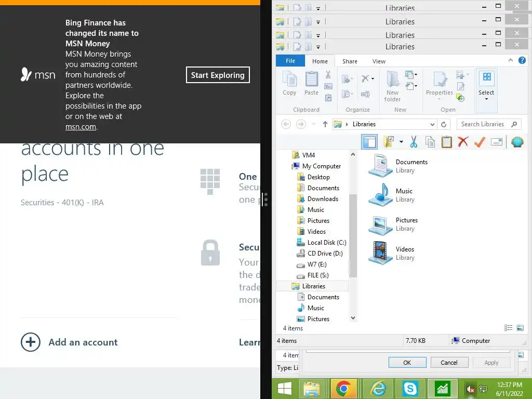Toggle the navigation pane button in the toolbar
Viewport: 532px width, 399px height.
369,142
